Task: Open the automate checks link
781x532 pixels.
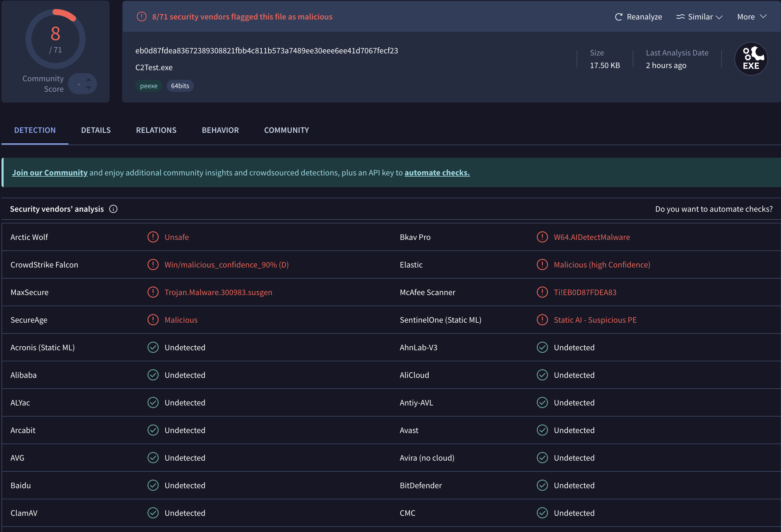Action: (x=437, y=172)
